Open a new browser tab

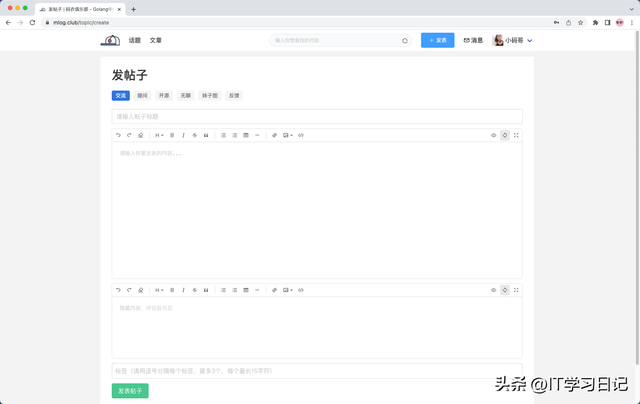pos(133,9)
